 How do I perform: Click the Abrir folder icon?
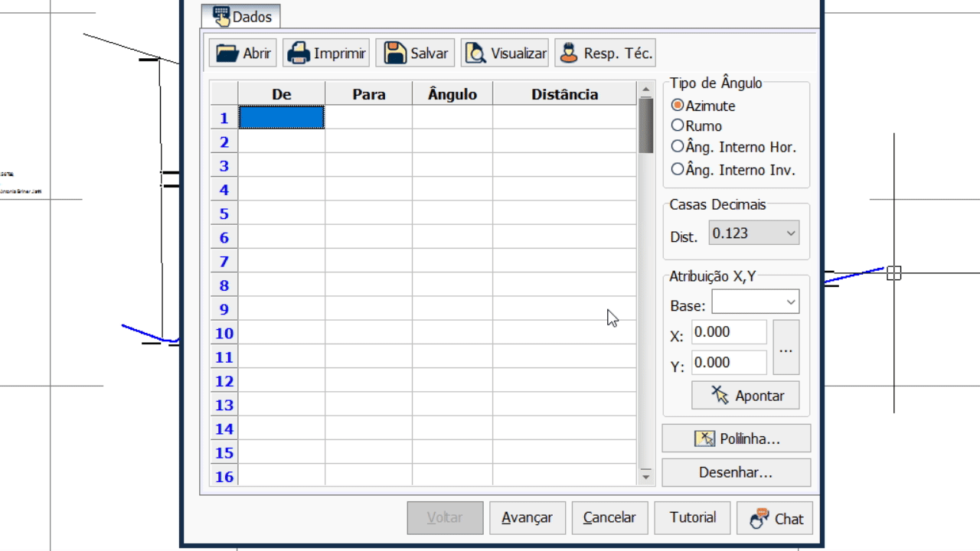click(x=227, y=53)
